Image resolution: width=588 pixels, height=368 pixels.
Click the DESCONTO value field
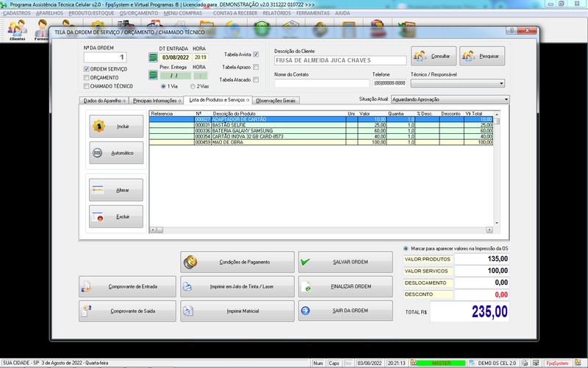click(481, 295)
